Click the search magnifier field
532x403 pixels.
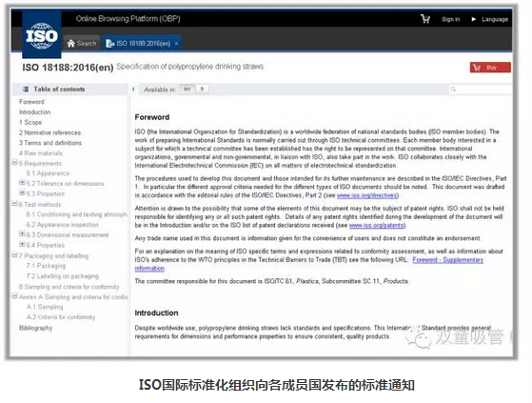pos(480,90)
